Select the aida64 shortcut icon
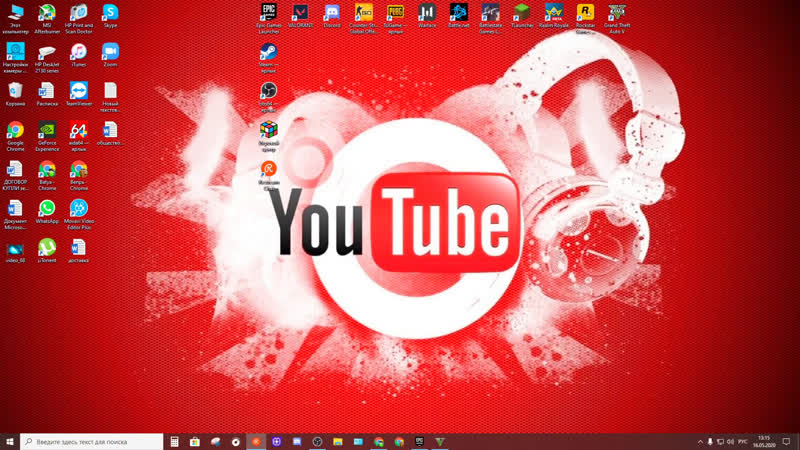Screen dimensions: 800x450 (x=79, y=136)
